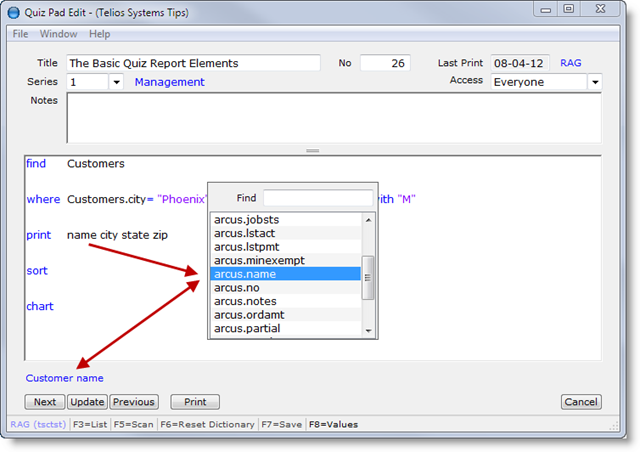Screen dimensions: 640x452
Task: Select arcus.name in the list
Action: (x=285, y=274)
